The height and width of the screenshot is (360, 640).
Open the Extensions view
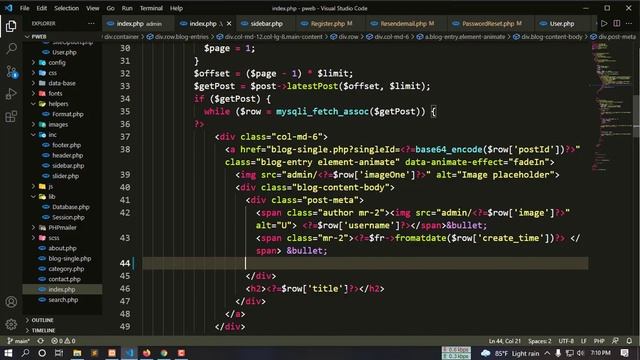click(11, 117)
